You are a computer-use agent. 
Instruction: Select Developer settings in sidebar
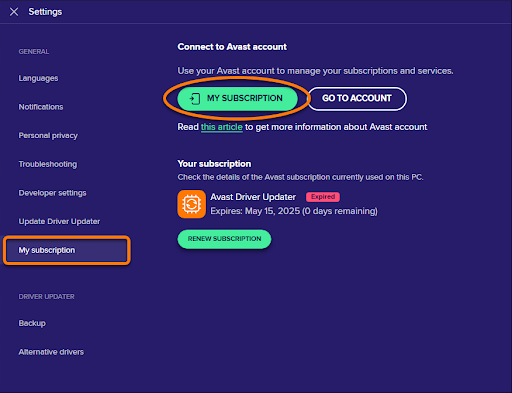(x=52, y=193)
